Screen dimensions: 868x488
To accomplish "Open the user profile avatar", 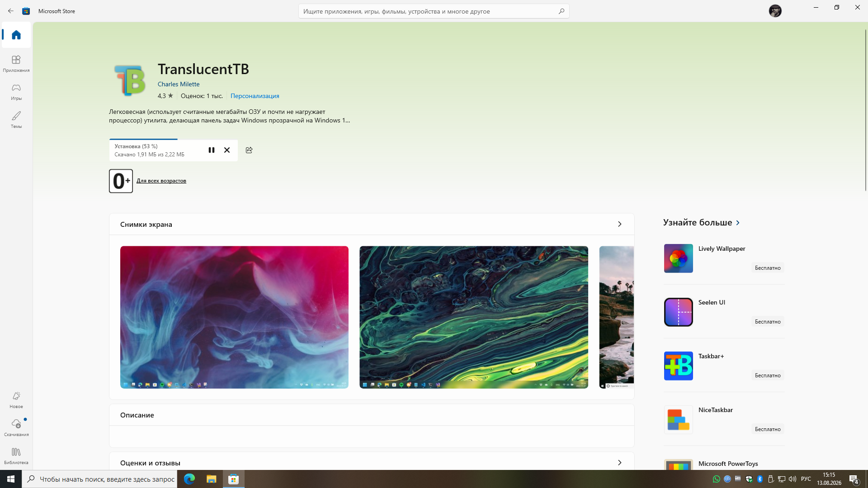I will [775, 11].
